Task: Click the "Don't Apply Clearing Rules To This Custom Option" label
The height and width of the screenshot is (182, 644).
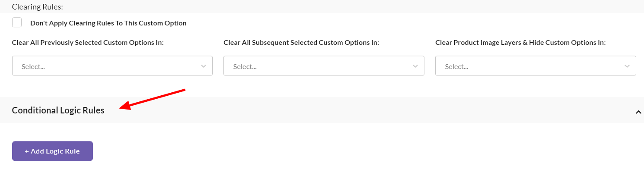Action: tap(108, 23)
